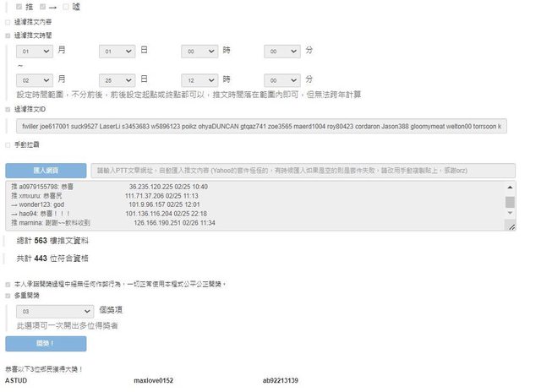The image size is (541, 392).
Task: Toggle the → arrow-type checkbox
Action: (x=42, y=7)
